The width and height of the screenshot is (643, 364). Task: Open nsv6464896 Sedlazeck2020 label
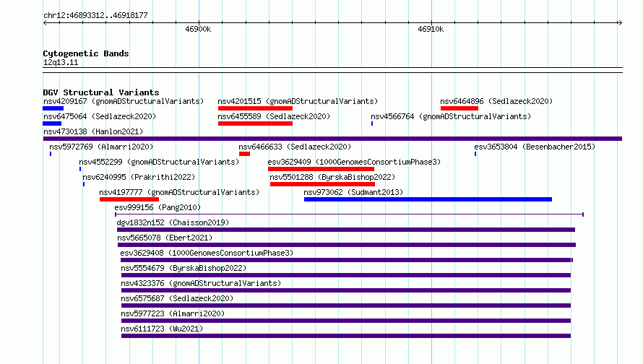[496, 101]
